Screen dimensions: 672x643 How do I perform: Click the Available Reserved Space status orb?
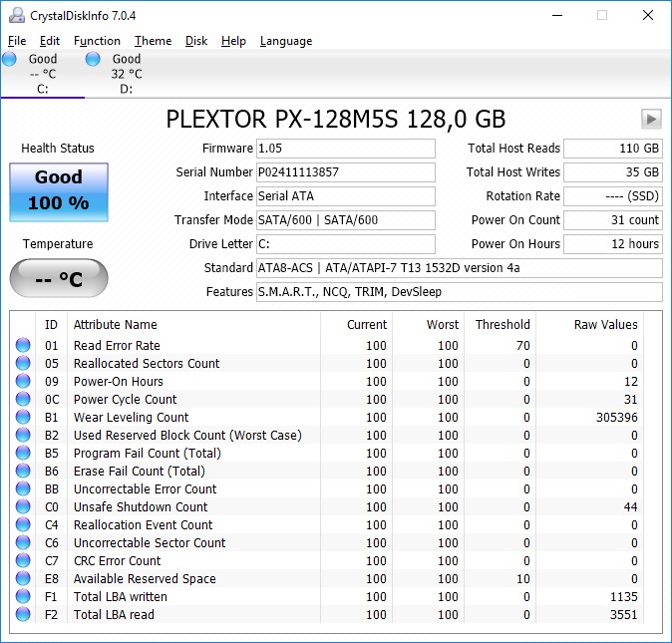tap(23, 579)
